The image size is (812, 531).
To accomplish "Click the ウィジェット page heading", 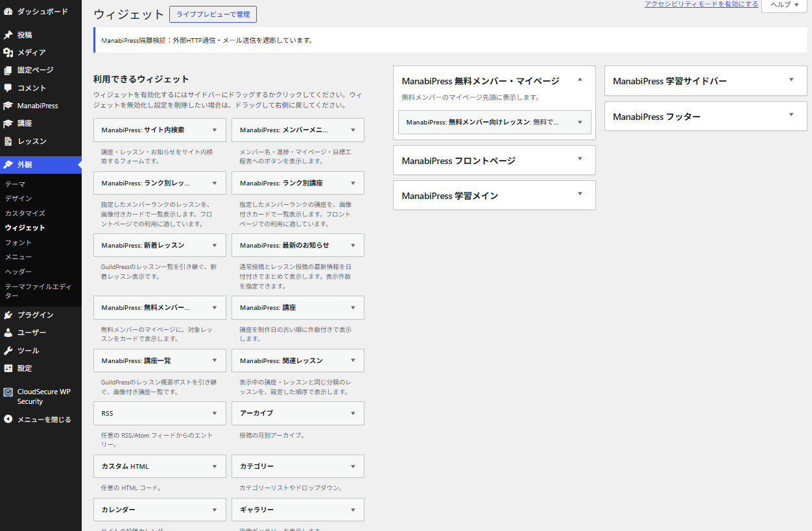I will click(129, 14).
